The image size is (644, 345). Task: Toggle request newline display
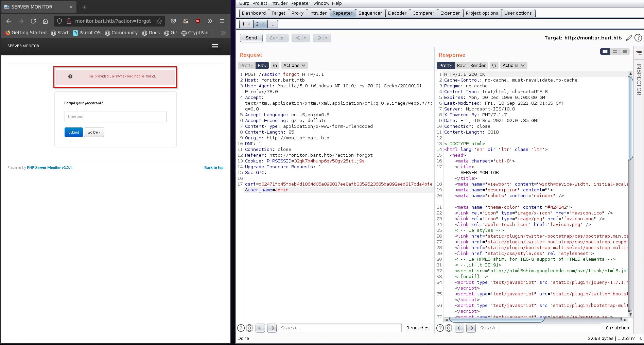click(275, 65)
